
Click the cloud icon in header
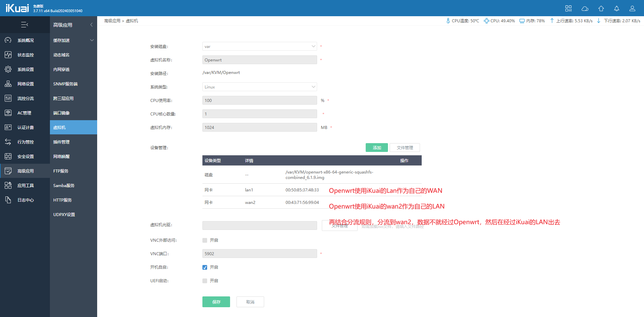[x=585, y=8]
